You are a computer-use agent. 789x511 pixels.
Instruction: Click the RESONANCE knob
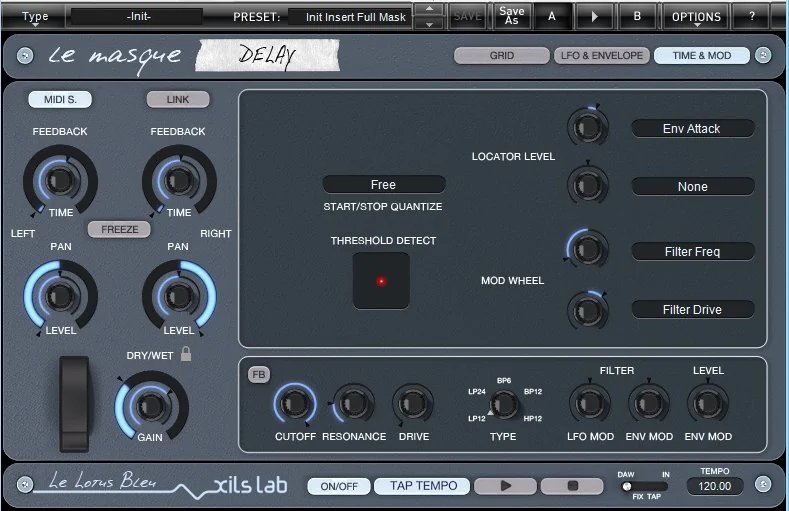(354, 403)
